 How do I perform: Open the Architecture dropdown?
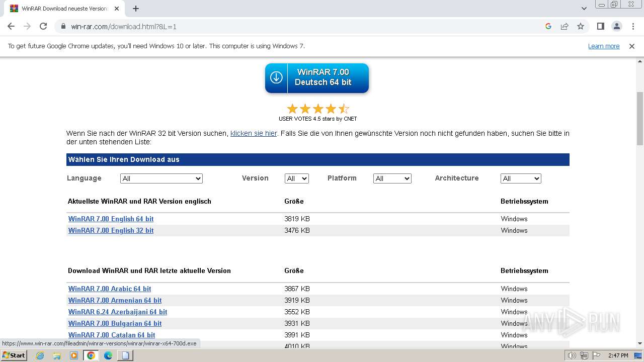[521, 178]
